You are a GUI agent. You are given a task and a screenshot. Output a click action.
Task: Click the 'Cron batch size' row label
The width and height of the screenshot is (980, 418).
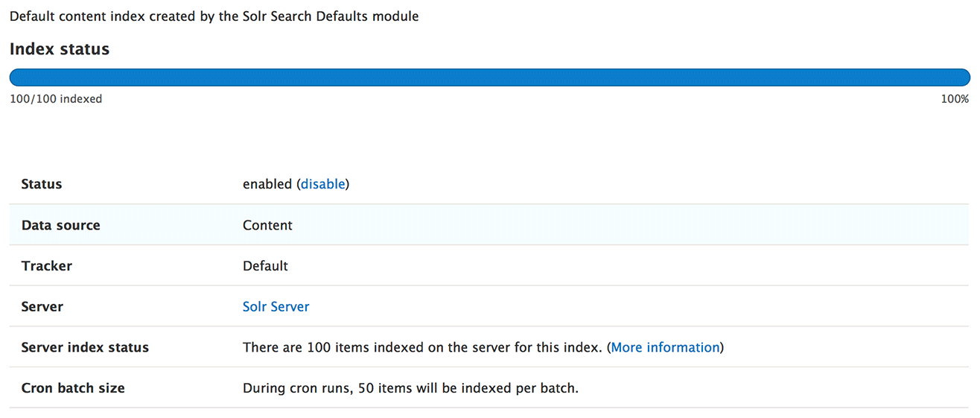tap(73, 388)
